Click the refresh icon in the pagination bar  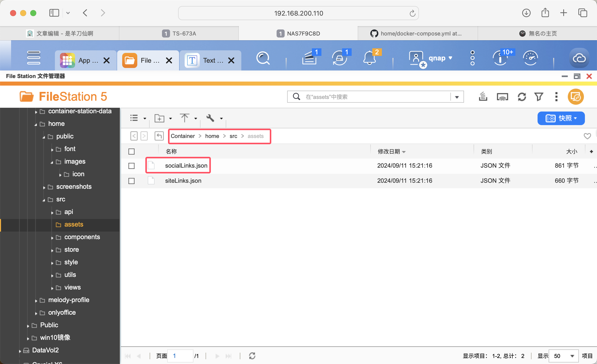click(252, 356)
